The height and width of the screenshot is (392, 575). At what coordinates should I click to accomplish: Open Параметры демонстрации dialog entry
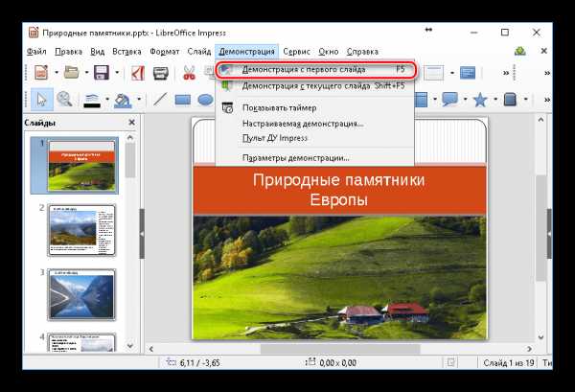tap(315, 158)
